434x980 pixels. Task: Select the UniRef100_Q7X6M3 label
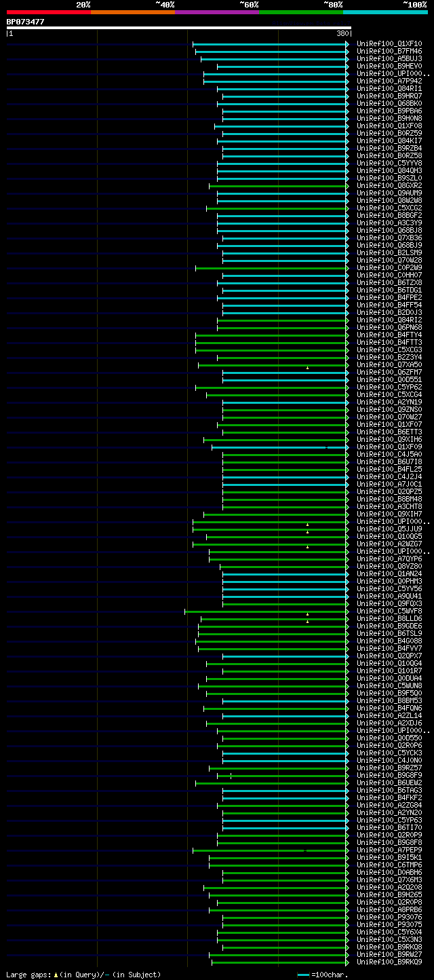(x=389, y=880)
